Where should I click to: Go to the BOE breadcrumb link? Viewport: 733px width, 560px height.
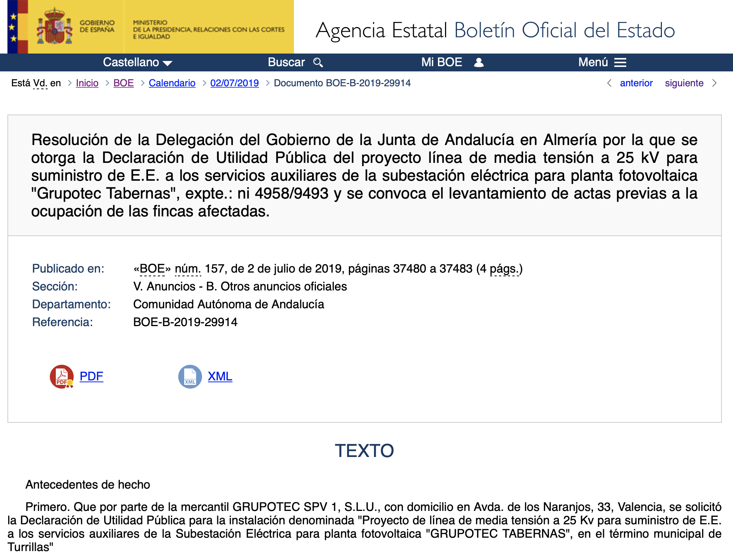pyautogui.click(x=124, y=83)
